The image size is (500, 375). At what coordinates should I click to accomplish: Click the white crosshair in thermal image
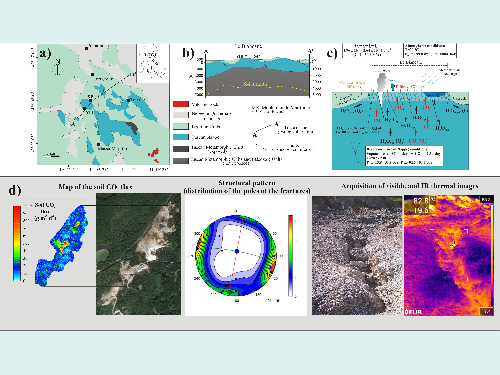pyautogui.click(x=453, y=246)
